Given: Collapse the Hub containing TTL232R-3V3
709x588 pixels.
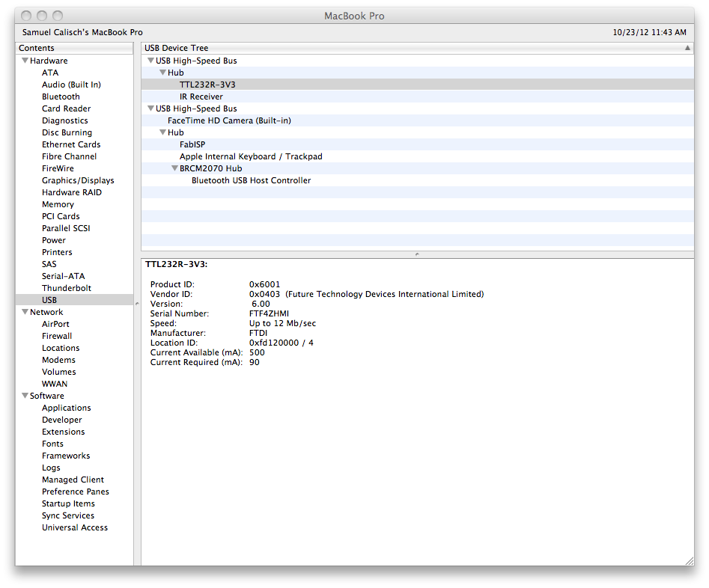Looking at the screenshot, I should coord(162,73).
